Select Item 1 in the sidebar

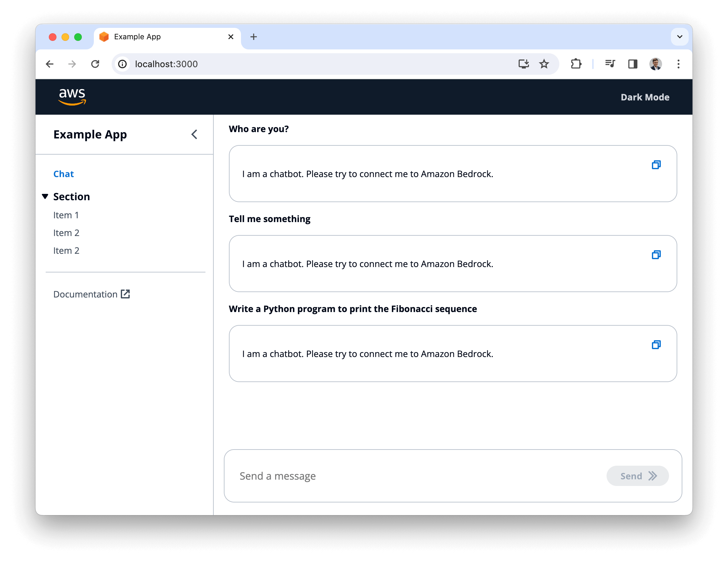[x=66, y=215]
